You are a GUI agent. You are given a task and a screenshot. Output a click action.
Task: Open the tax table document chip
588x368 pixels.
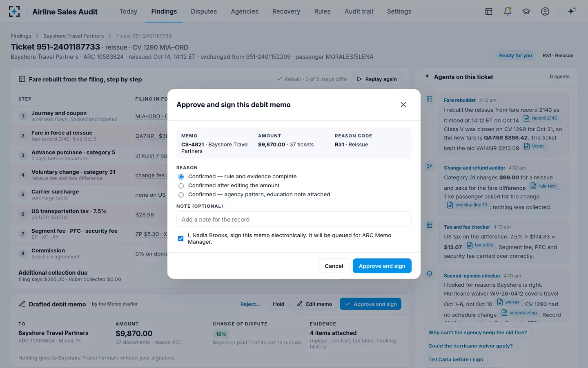pos(480,245)
